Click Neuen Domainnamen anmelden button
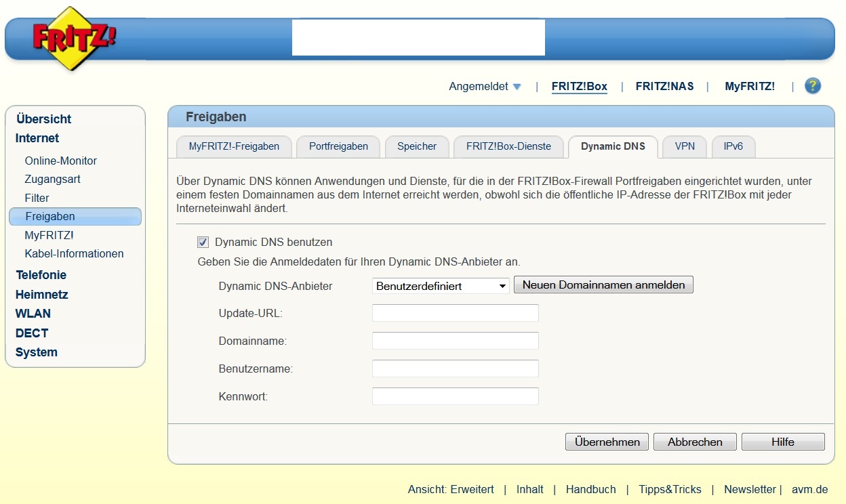846x504 pixels. (x=603, y=285)
